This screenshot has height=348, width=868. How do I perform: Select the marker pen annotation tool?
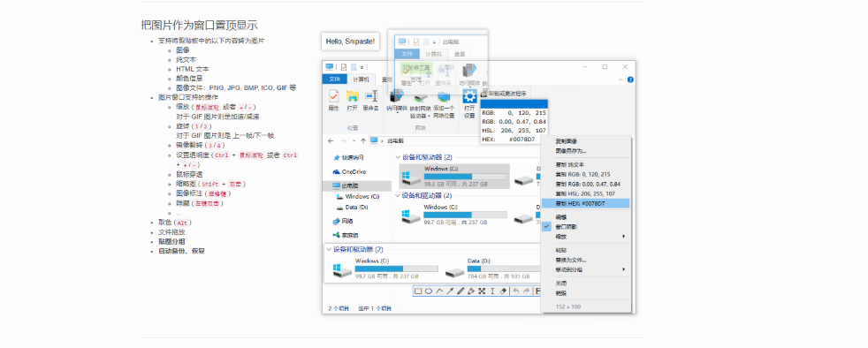(471, 291)
